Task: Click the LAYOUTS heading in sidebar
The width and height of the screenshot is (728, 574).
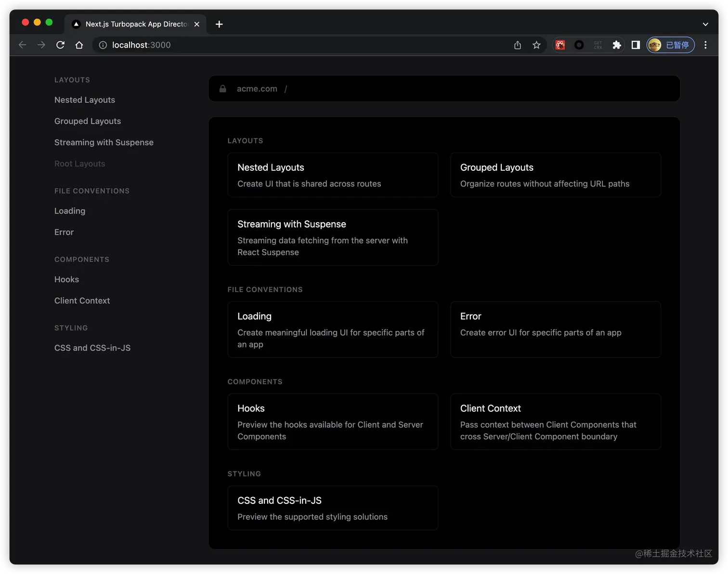Action: (x=72, y=80)
